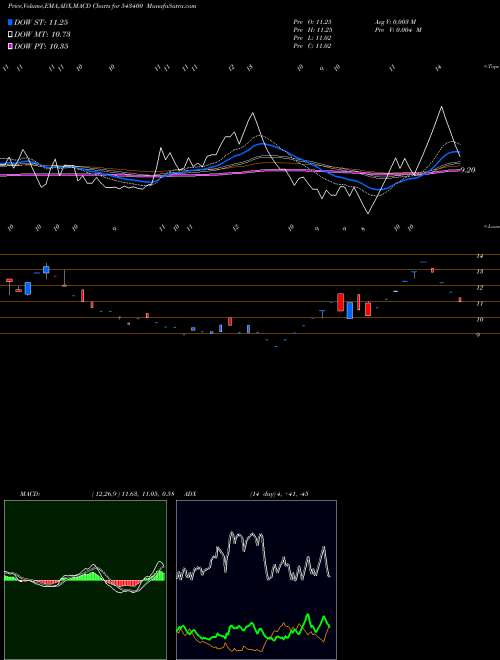Viewport: 500px width, 660px height.
Task: Click the MACD (12,26,9) parameter values
Action: 132,494
